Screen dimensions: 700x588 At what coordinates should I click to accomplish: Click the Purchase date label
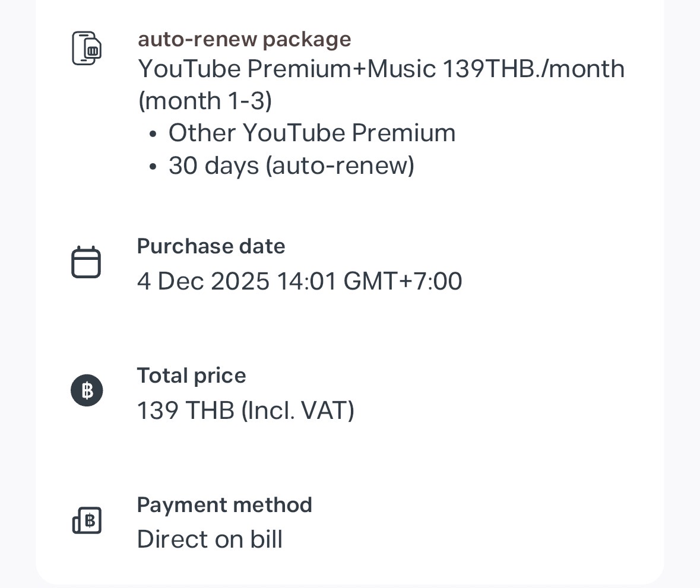coord(211,246)
